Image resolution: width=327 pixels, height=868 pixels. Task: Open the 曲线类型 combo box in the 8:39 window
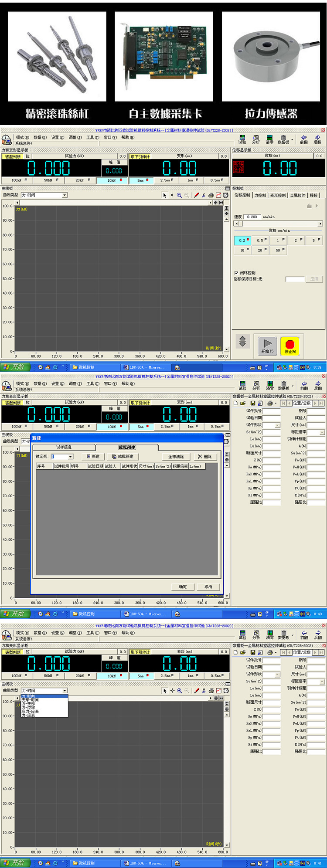(44, 195)
